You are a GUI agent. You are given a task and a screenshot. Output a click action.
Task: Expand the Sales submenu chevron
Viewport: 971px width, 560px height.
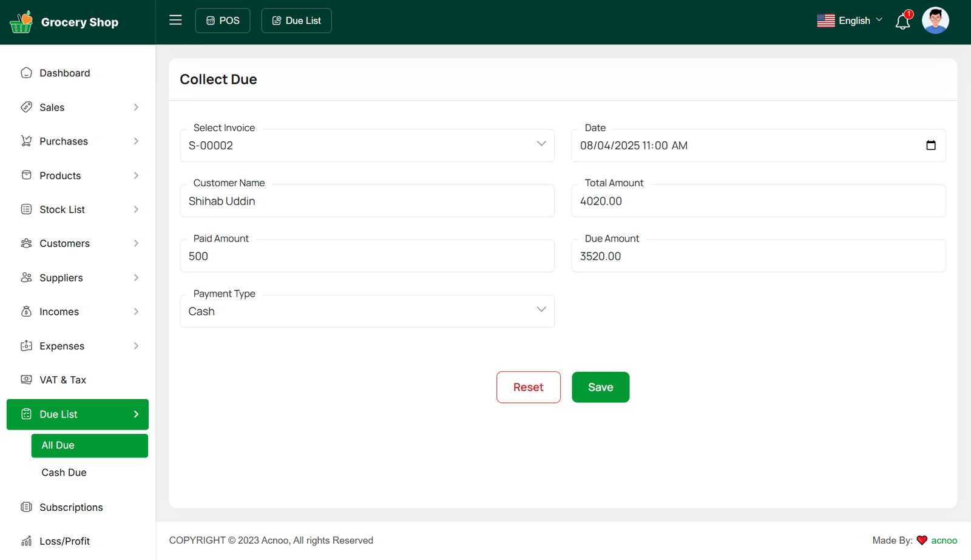tap(136, 107)
